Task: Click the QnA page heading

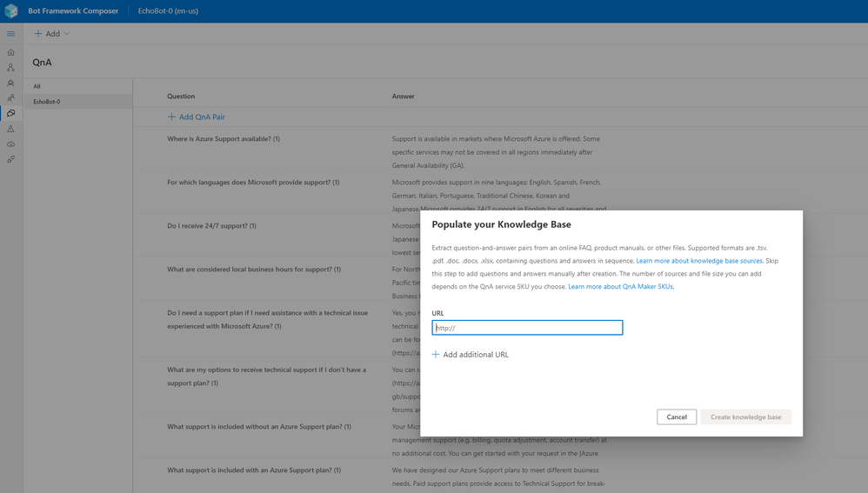Action: tap(42, 63)
